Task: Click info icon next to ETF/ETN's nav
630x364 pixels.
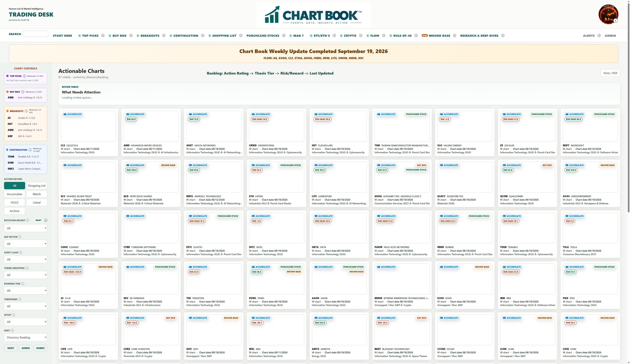Action: point(334,35)
